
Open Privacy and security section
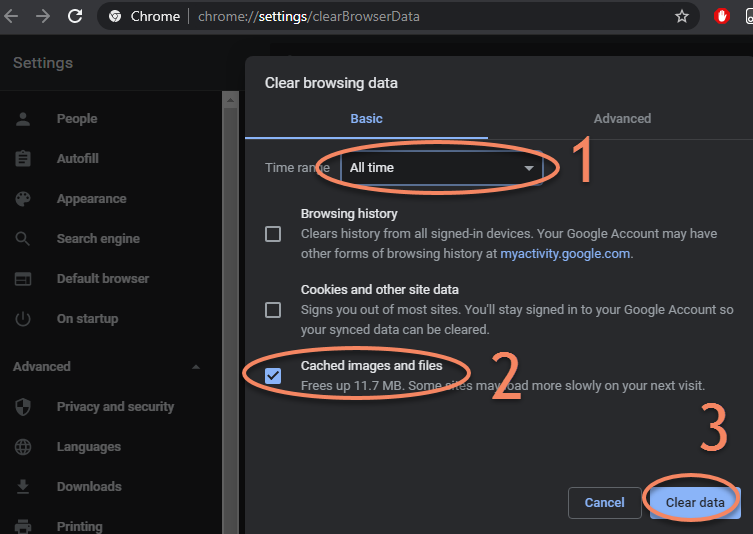pyautogui.click(x=115, y=407)
